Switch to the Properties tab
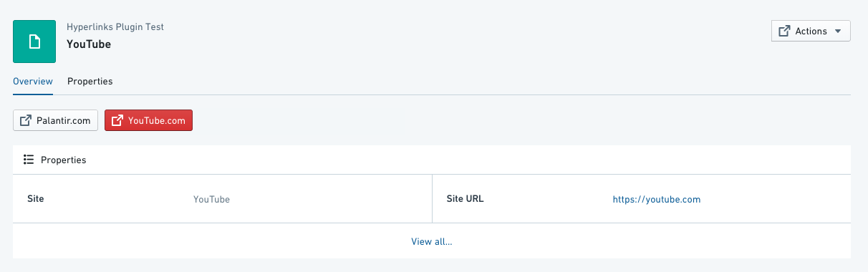868x272 pixels. [90, 82]
